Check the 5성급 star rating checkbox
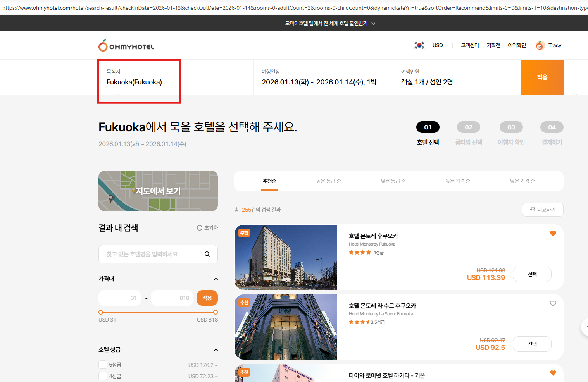Image resolution: width=588 pixels, height=382 pixels. tap(103, 365)
